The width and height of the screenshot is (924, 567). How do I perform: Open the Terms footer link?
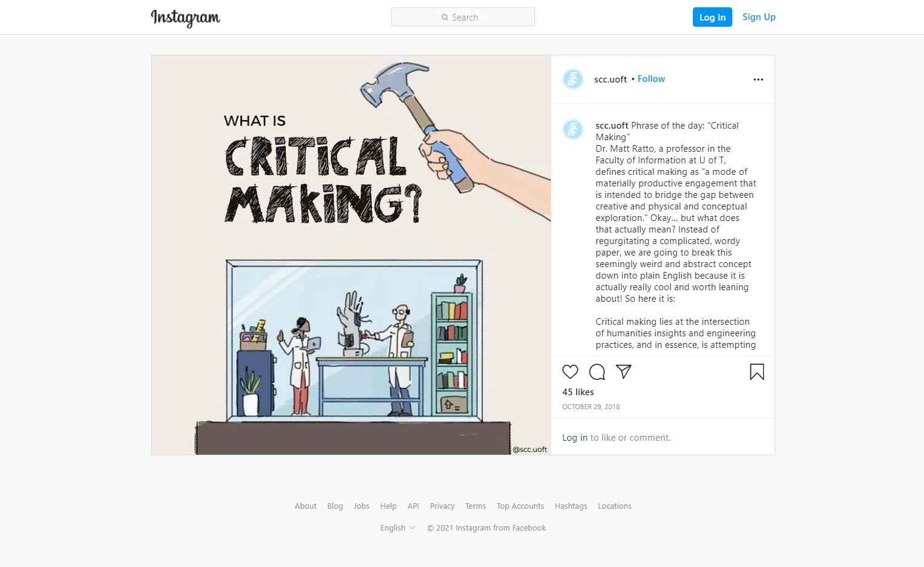pos(476,506)
